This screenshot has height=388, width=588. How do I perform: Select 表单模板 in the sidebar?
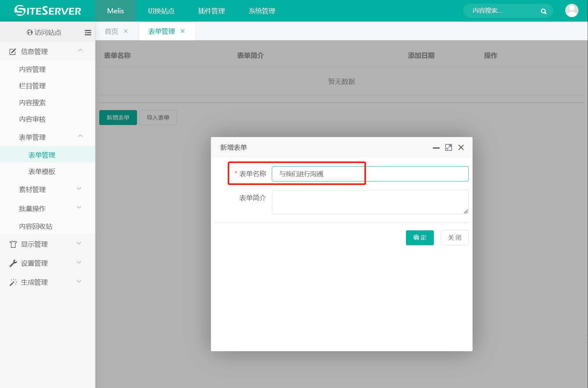[42, 172]
